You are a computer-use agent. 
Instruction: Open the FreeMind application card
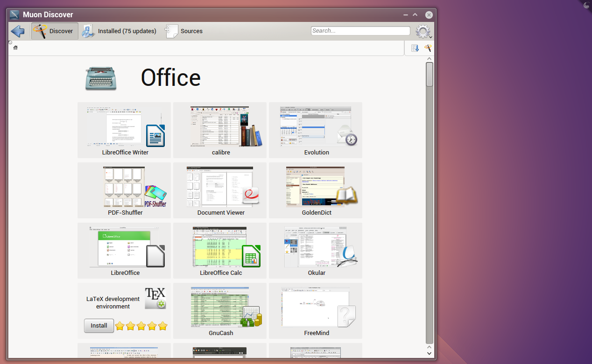pos(316,311)
